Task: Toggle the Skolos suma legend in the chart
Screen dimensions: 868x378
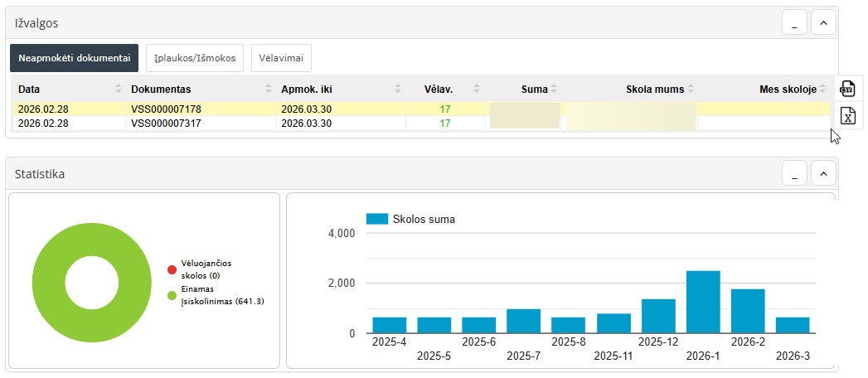Action: click(x=410, y=219)
